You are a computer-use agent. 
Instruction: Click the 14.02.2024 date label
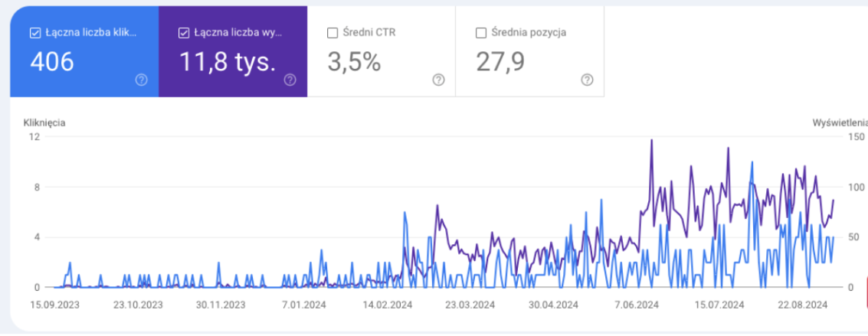point(388,304)
